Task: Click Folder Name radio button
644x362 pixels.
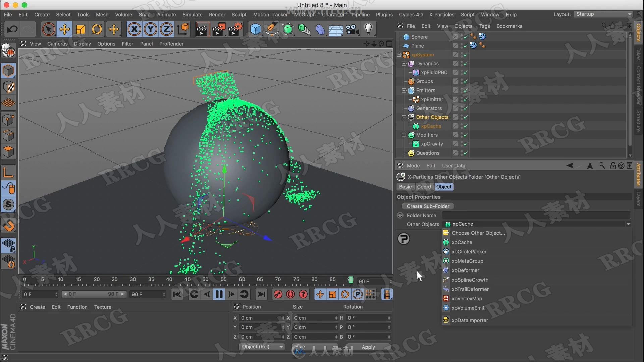Action: click(400, 215)
